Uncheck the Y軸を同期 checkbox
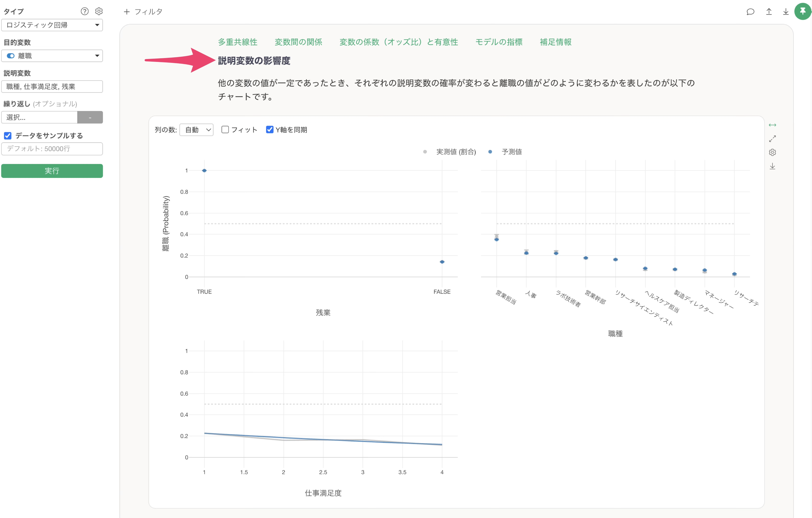Image resolution: width=812 pixels, height=518 pixels. pyautogui.click(x=269, y=129)
